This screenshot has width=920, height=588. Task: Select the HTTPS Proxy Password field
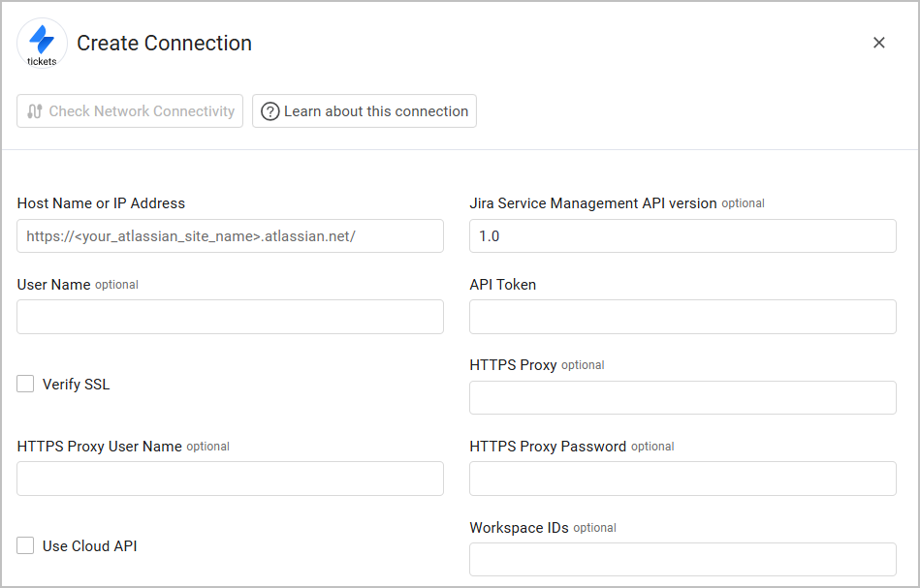coord(682,479)
